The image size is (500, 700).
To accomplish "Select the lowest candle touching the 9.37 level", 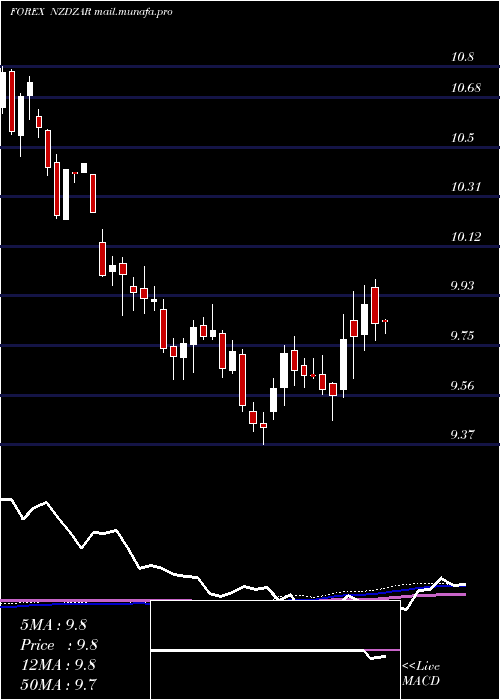I will pos(263,426).
